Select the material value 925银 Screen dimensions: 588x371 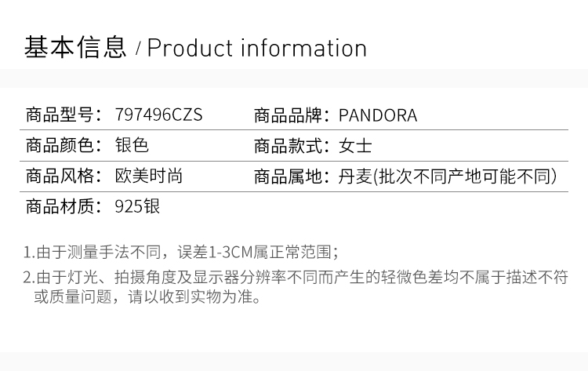click(x=137, y=207)
